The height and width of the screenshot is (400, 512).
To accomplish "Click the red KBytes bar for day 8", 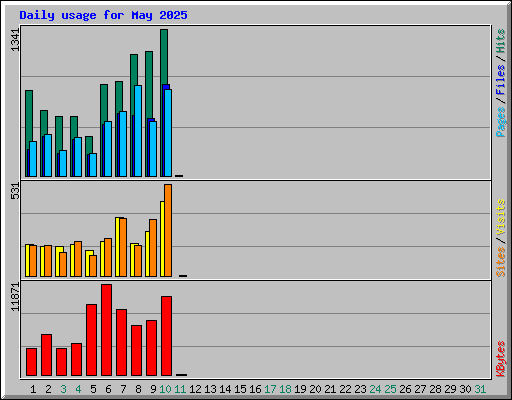I will pos(137,351).
